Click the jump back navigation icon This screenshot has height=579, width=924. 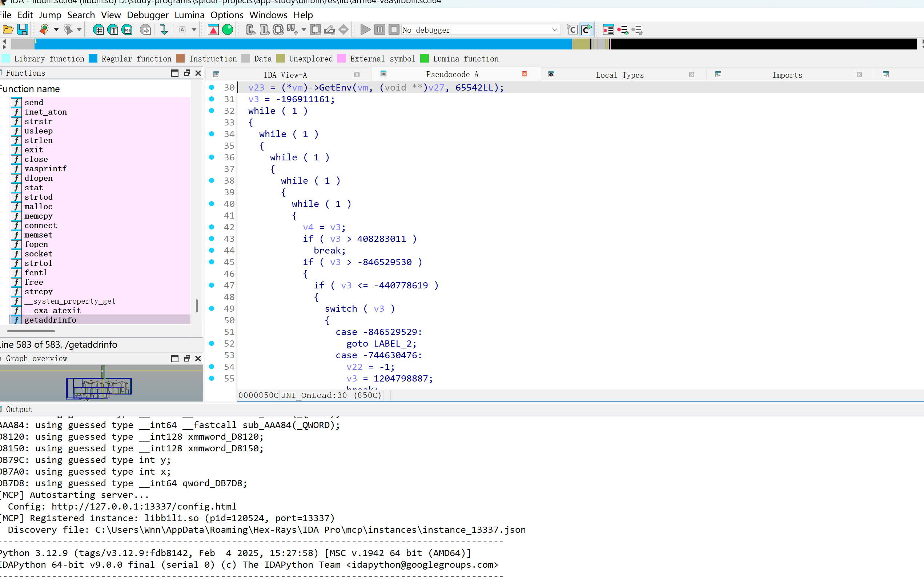click(x=44, y=29)
